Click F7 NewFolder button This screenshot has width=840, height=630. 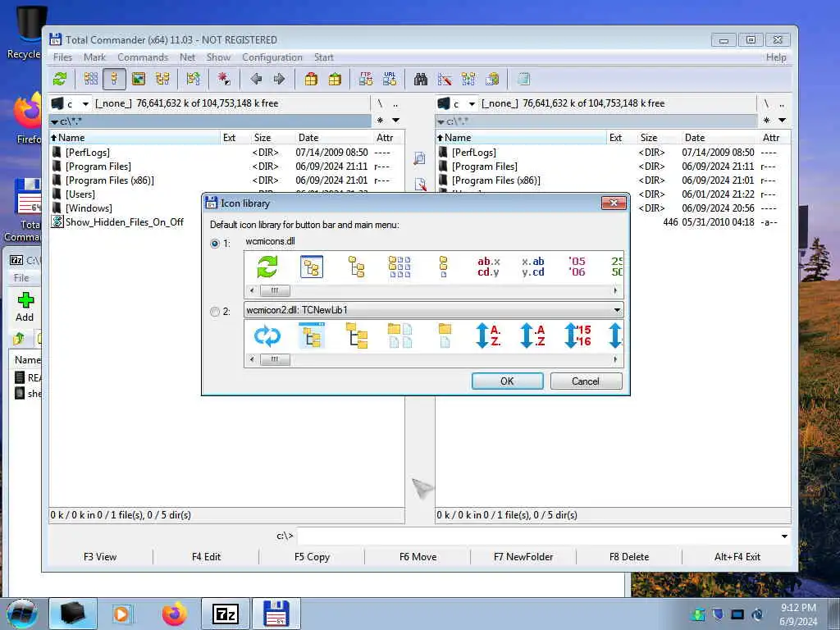pos(523,557)
